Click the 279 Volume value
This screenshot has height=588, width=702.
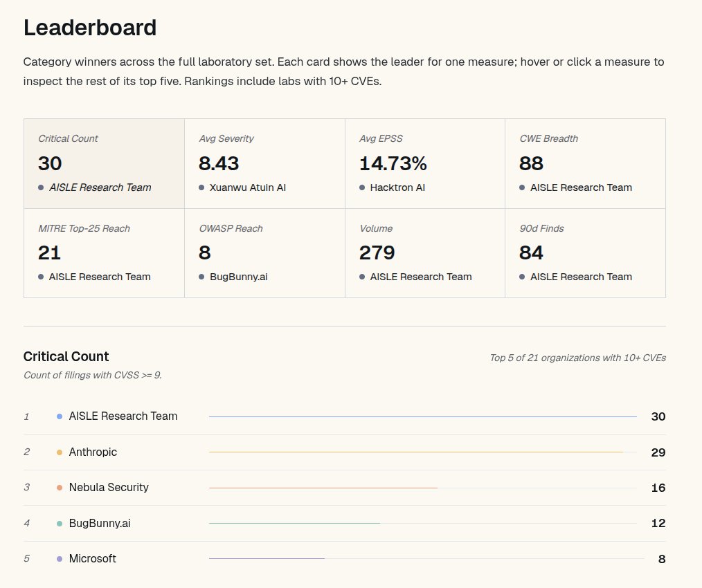point(377,252)
